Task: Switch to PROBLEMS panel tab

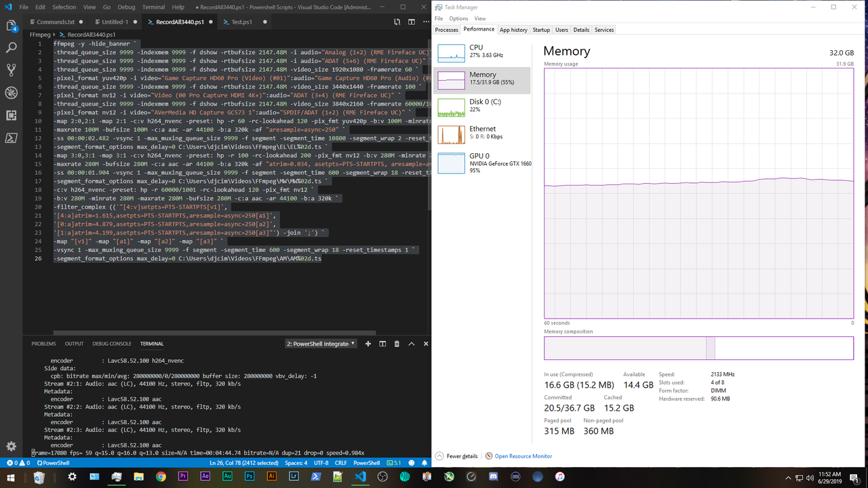Action: pyautogui.click(x=43, y=344)
